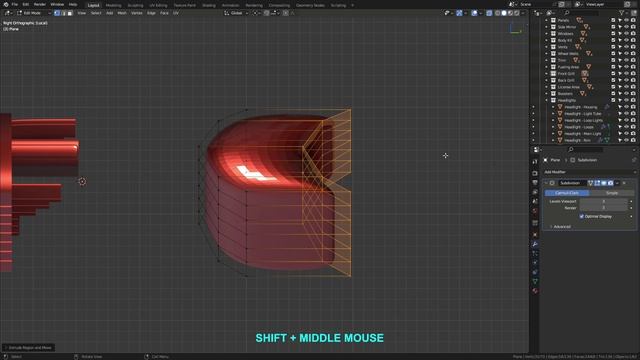
Task: Expand the Advanced subpanel
Action: pos(562,227)
